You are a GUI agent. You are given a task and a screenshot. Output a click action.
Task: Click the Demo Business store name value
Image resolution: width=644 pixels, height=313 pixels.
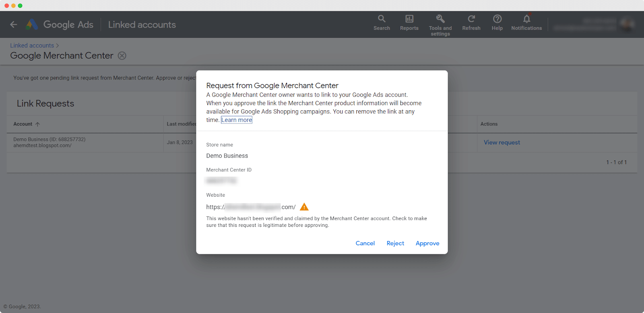tap(227, 156)
